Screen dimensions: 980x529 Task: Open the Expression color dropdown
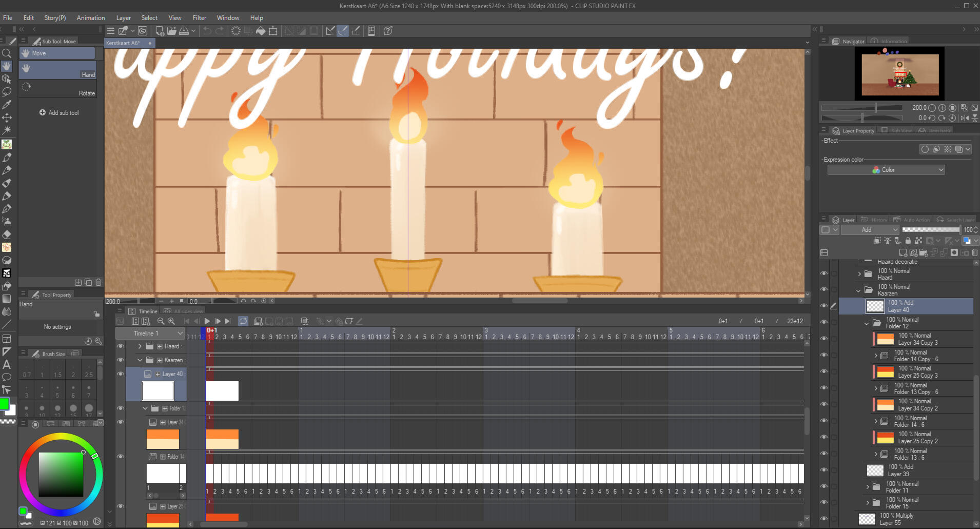(886, 170)
